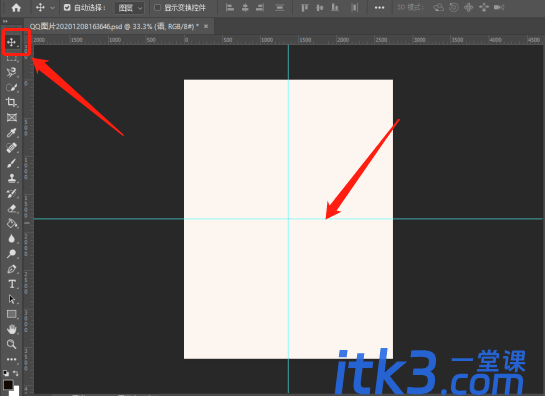This screenshot has height=396, width=546.
Task: Click 3D slide camera icon
Action: pyautogui.click(x=484, y=7)
